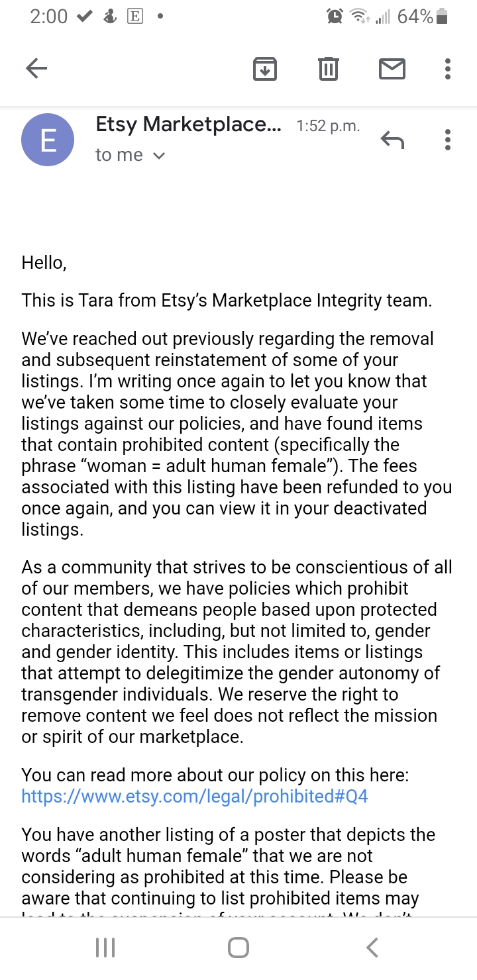Tap the alarm icon in status bar
The width and height of the screenshot is (477, 980).
click(x=335, y=17)
